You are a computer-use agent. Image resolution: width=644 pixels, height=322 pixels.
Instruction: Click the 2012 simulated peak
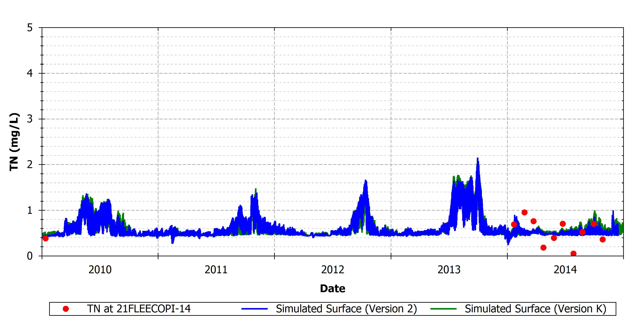tap(366, 181)
